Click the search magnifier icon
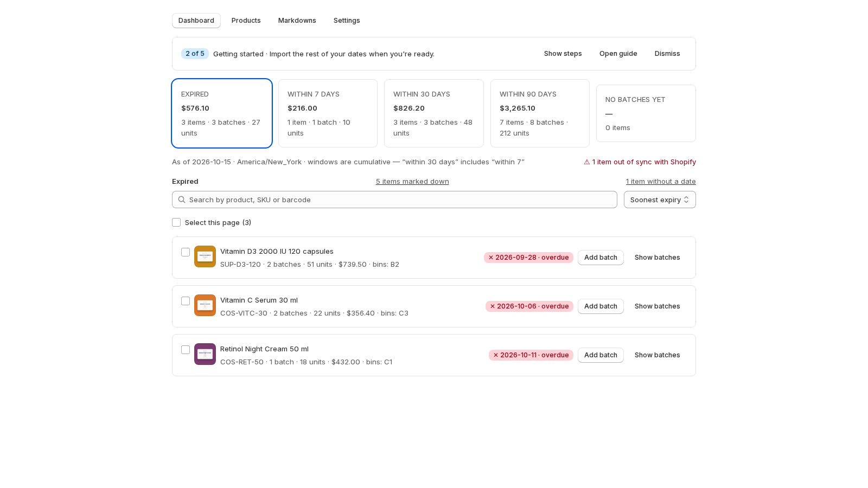The image size is (868, 488). click(x=182, y=200)
